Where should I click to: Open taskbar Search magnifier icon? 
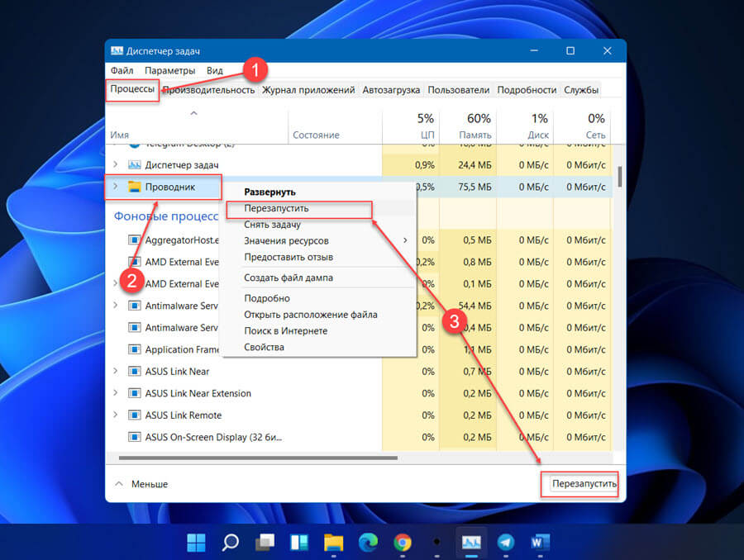coord(230,543)
